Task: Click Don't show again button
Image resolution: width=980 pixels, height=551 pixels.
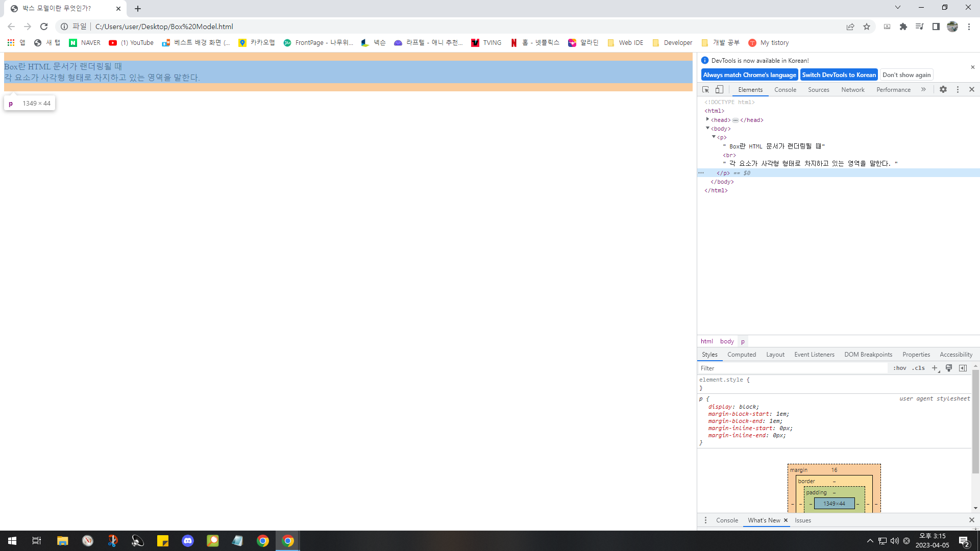Action: pos(906,74)
